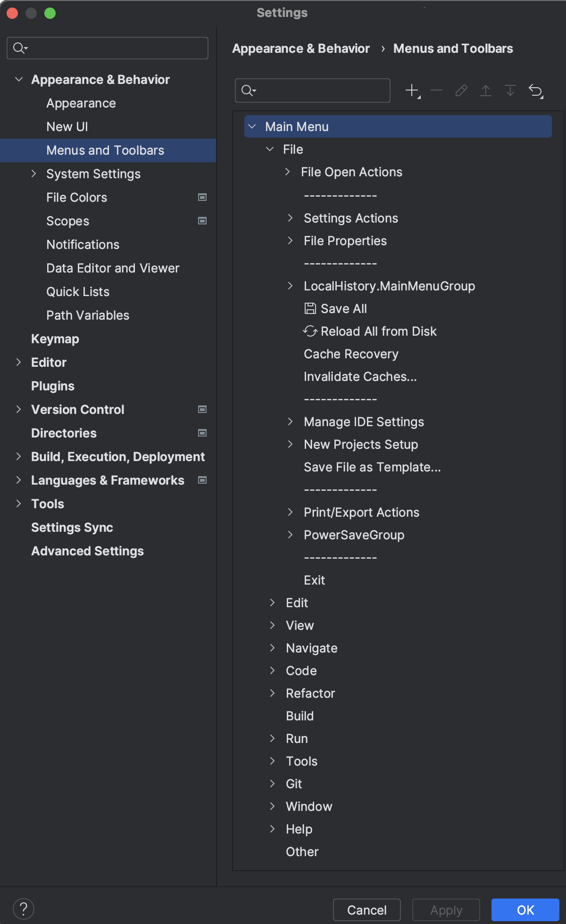The width and height of the screenshot is (566, 924).
Task: Dismiss the dialog with Cancel
Action: [366, 909]
